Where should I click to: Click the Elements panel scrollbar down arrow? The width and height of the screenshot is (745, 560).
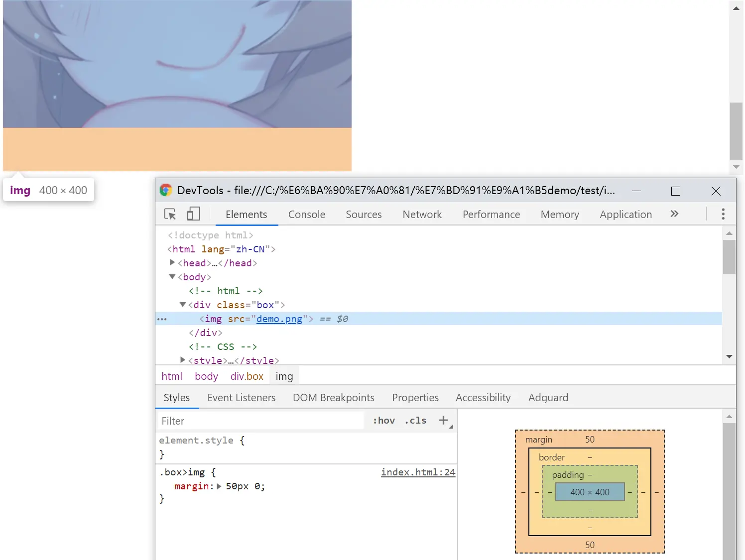point(729,356)
